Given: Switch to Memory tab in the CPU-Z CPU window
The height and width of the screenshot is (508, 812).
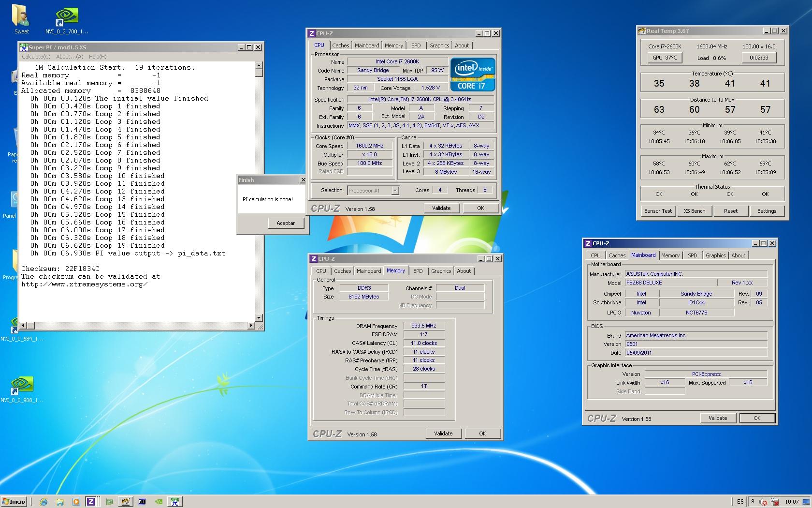Looking at the screenshot, I should tap(394, 45).
